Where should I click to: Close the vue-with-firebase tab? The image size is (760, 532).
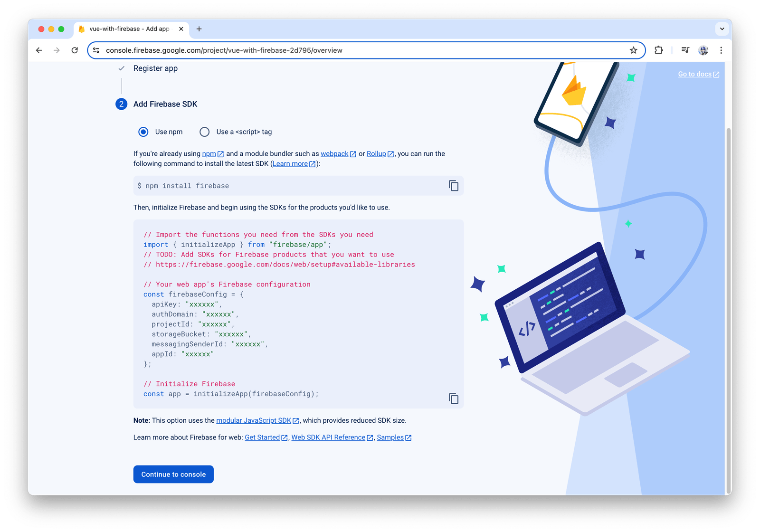(181, 29)
